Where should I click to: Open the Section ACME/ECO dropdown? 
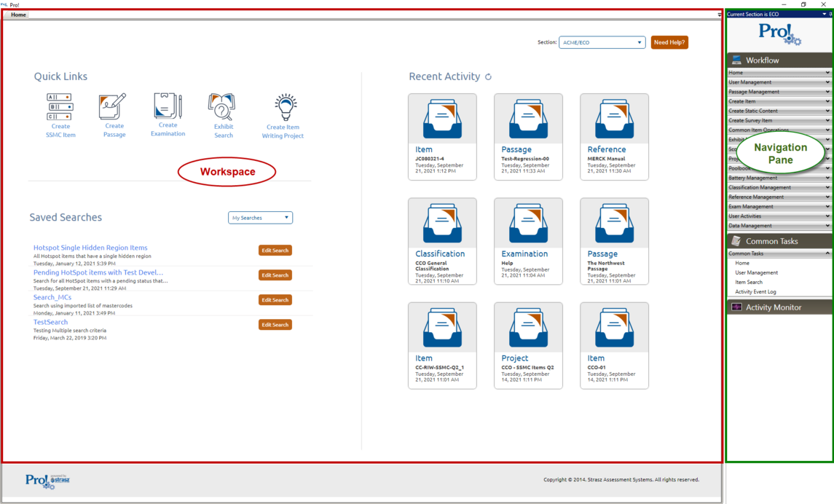point(602,42)
